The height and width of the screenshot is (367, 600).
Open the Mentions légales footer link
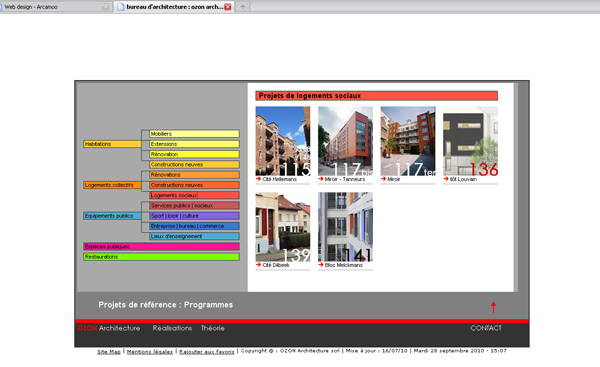pyautogui.click(x=150, y=352)
